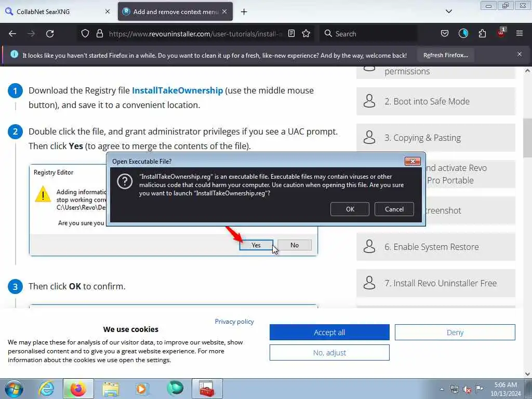The image size is (532, 399).
Task: Click the person icon beside Enable System Restore
Action: point(369,246)
